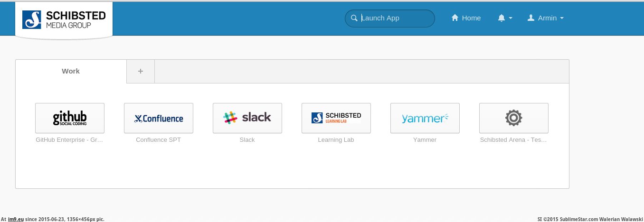Launch the Yammer app tile
This screenshot has height=222, width=644.
pos(425,118)
